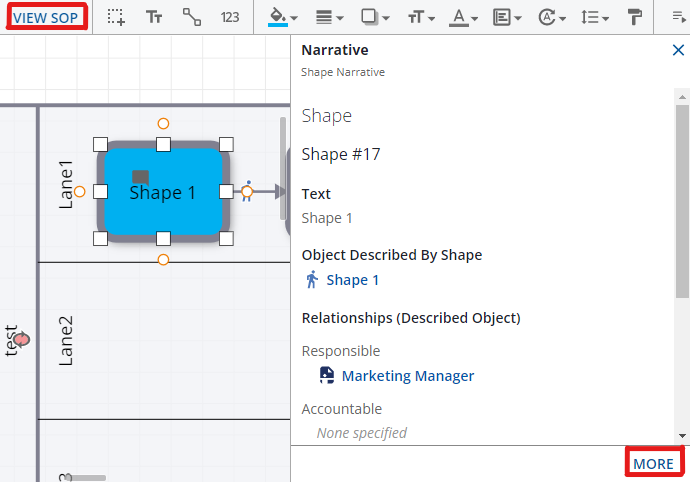Toggle the 123 numbering tool
This screenshot has width=690, height=482.
[230, 17]
